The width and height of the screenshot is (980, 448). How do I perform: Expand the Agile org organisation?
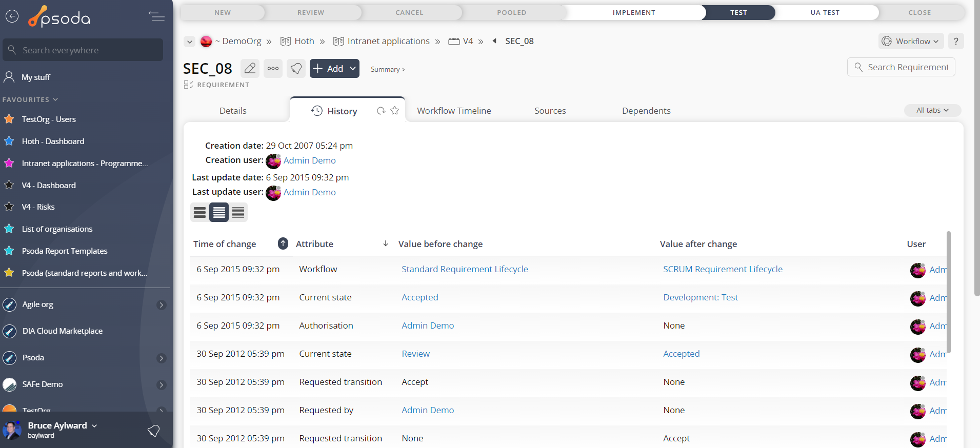coord(162,305)
